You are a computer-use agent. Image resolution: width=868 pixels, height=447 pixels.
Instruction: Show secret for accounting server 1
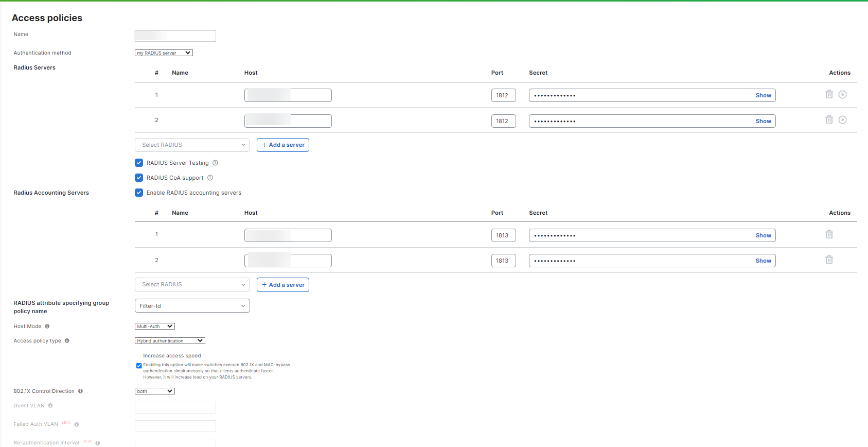[763, 235]
